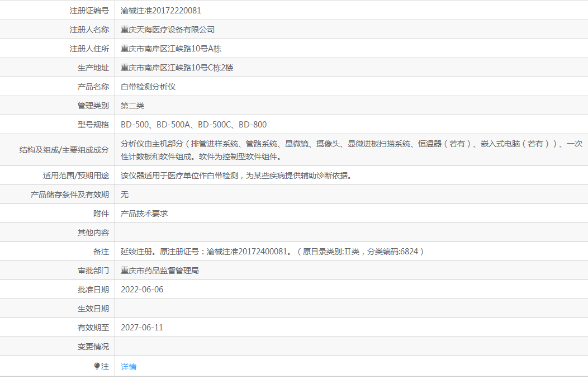Open the 详情 link in the 注 row
This screenshot has height=379, width=588.
point(129,367)
